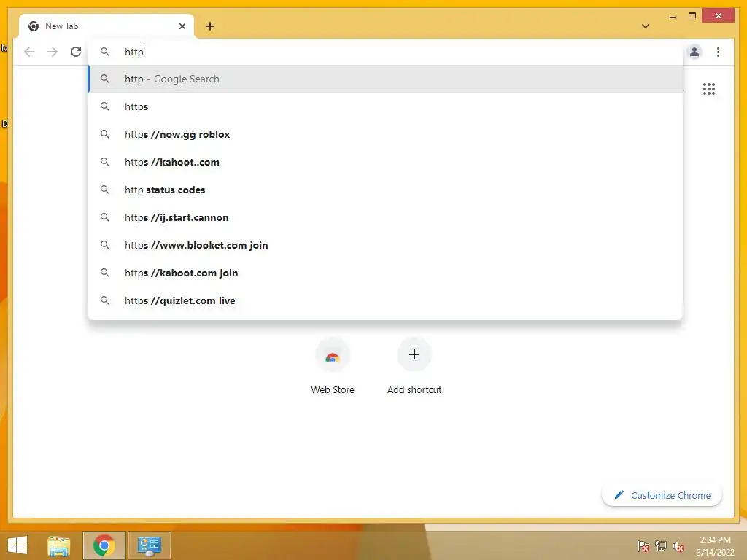
Task: Select the 'http status codes' suggestion
Action: (385, 190)
